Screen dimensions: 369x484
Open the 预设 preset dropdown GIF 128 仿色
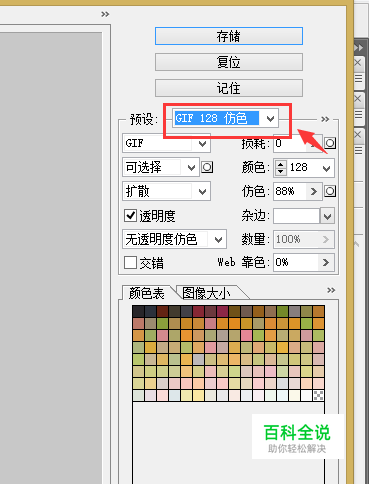click(x=226, y=118)
